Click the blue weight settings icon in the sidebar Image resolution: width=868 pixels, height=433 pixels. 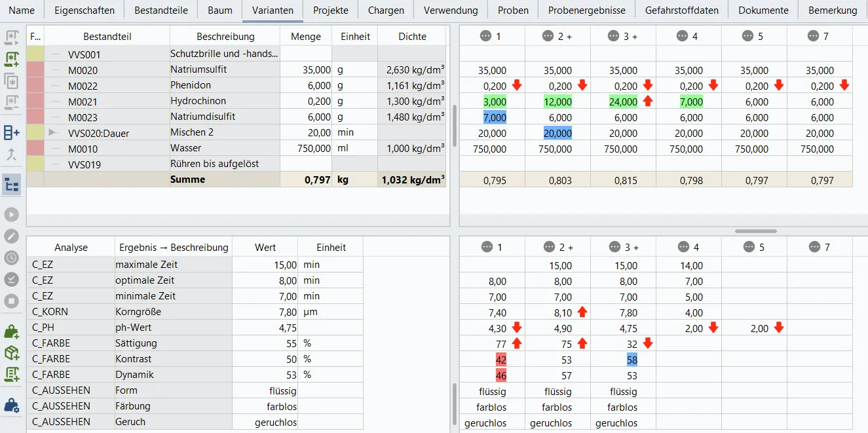click(12, 405)
